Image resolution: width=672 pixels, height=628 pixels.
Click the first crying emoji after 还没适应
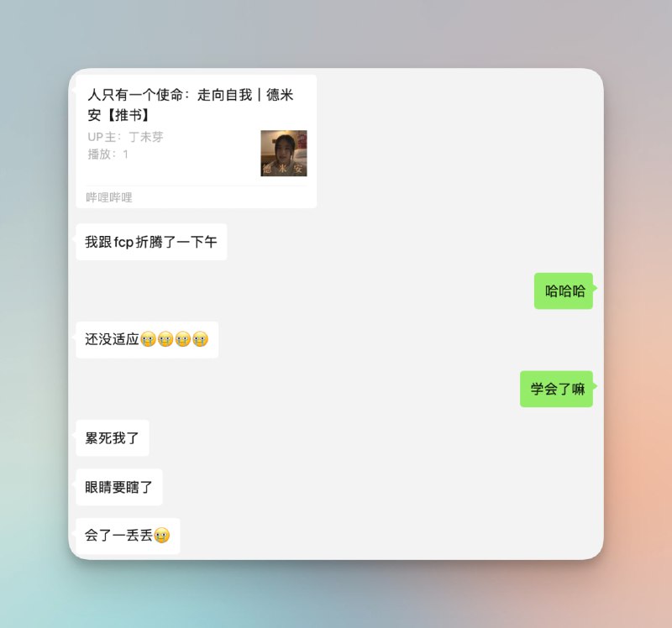pyautogui.click(x=149, y=339)
